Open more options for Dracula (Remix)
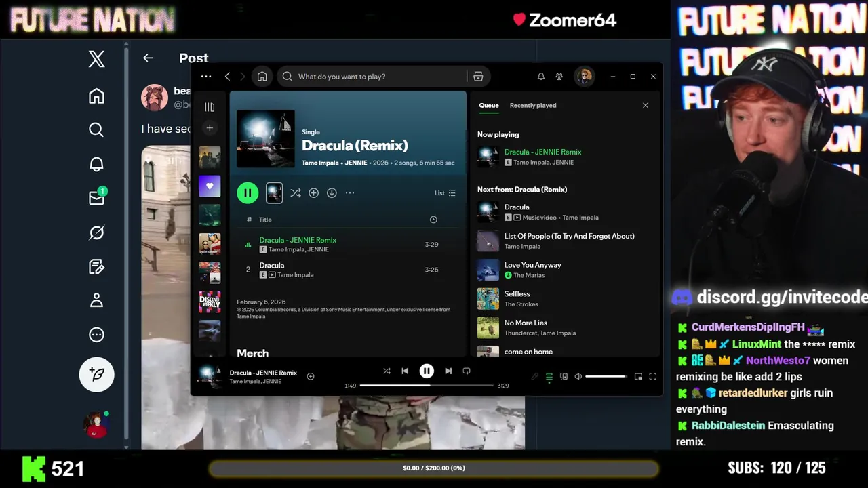 [x=350, y=193]
